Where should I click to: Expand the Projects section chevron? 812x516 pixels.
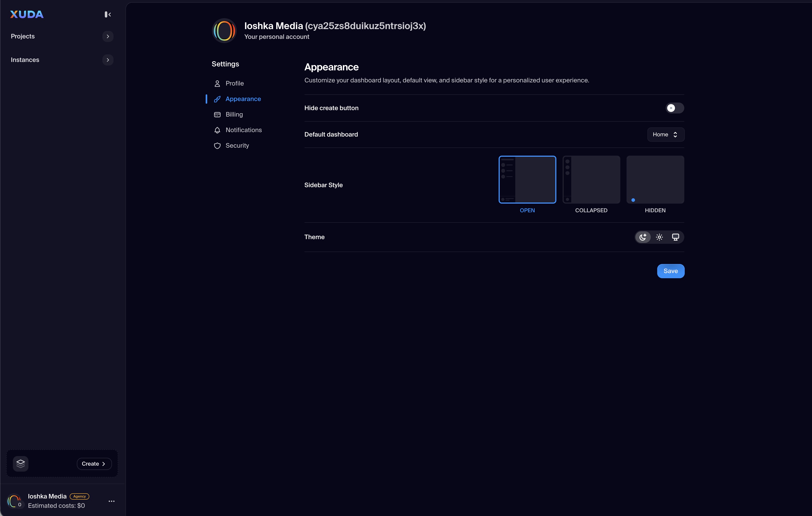(x=107, y=36)
